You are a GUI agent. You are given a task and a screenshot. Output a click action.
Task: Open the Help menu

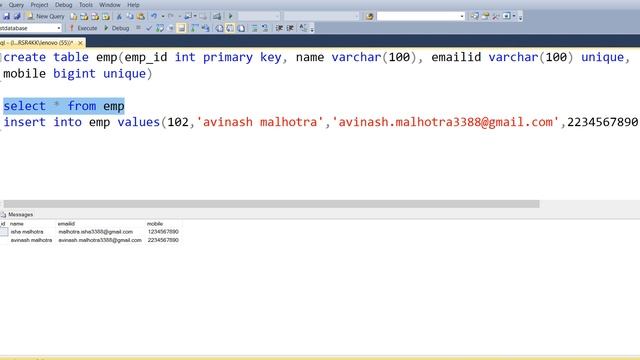(x=133, y=5)
